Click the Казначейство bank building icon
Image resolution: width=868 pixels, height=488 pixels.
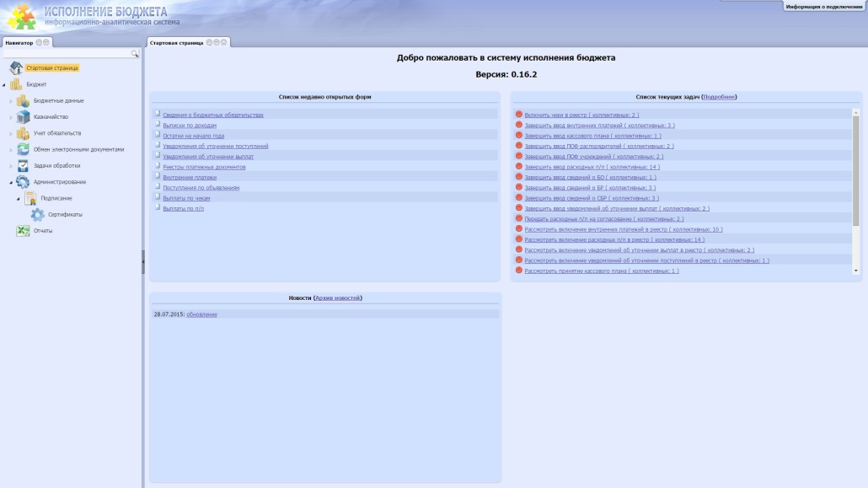(x=23, y=116)
